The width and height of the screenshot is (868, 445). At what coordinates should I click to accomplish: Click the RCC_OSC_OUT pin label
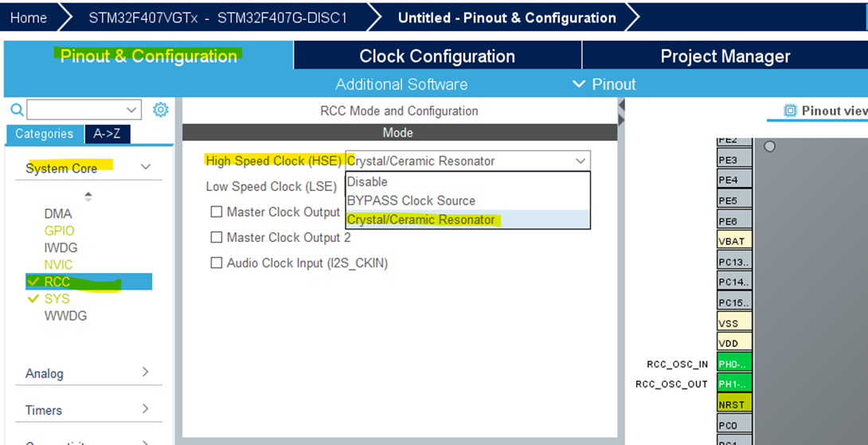(671, 384)
